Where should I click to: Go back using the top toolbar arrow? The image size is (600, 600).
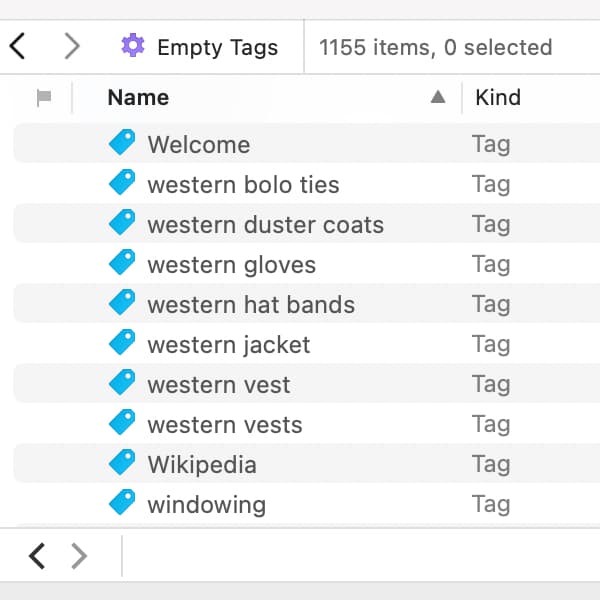[x=17, y=46]
